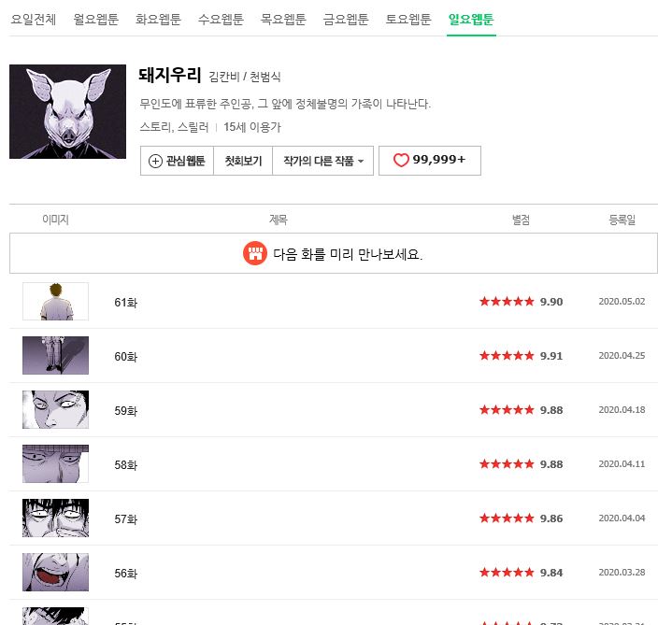
Task: Click the 15세 이용가 age rating text
Action: pos(252,127)
